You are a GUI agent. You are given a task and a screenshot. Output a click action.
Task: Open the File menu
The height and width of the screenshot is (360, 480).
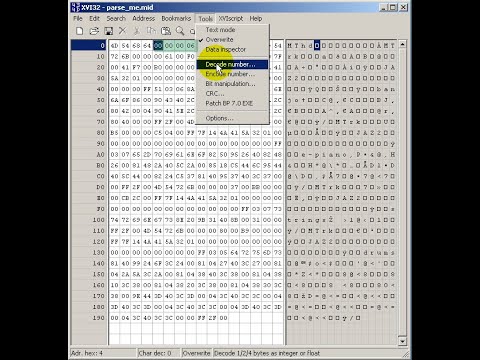point(78,18)
